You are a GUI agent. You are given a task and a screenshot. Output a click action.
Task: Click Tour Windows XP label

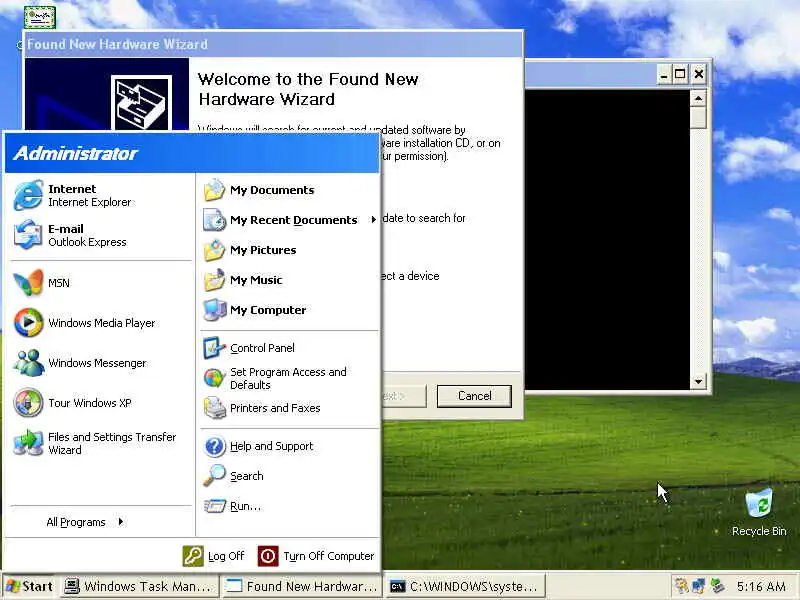tap(90, 403)
